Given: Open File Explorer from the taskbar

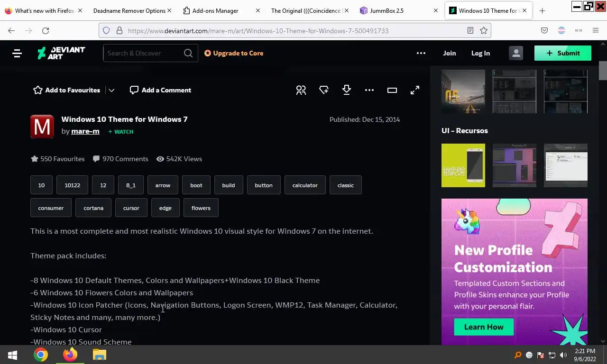Looking at the screenshot, I should tap(99, 355).
